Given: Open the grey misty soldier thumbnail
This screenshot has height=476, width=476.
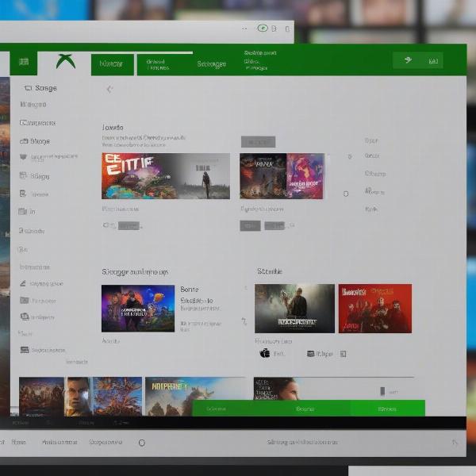Looking at the screenshot, I should (x=294, y=309).
